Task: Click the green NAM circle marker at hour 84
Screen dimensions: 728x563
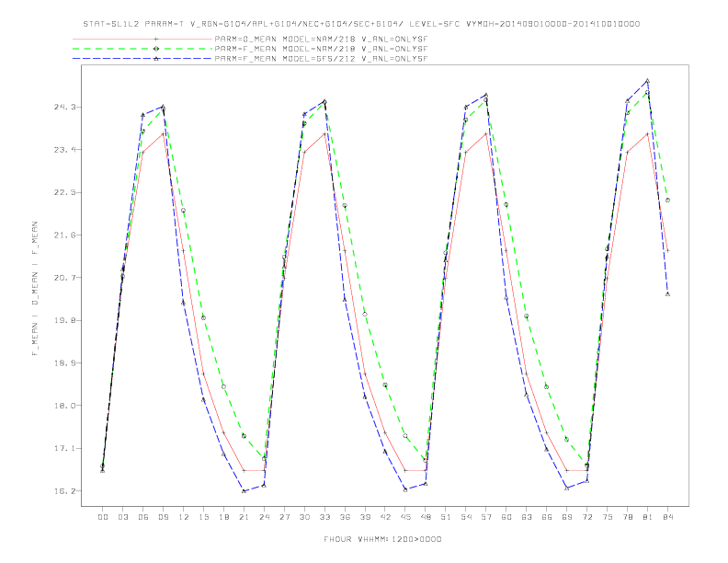Action: click(667, 201)
